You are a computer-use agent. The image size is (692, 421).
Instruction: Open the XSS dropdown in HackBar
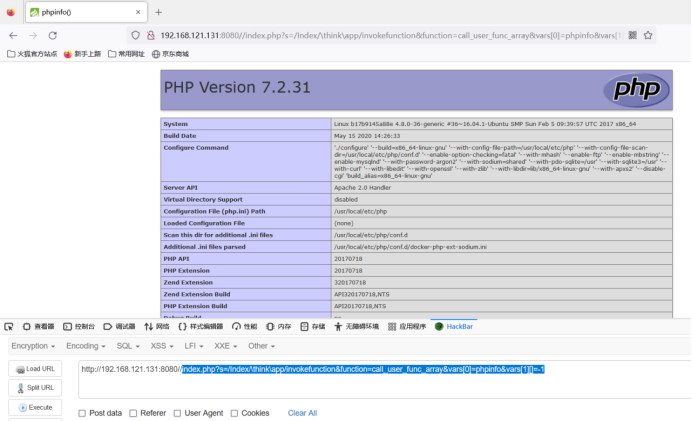point(162,346)
